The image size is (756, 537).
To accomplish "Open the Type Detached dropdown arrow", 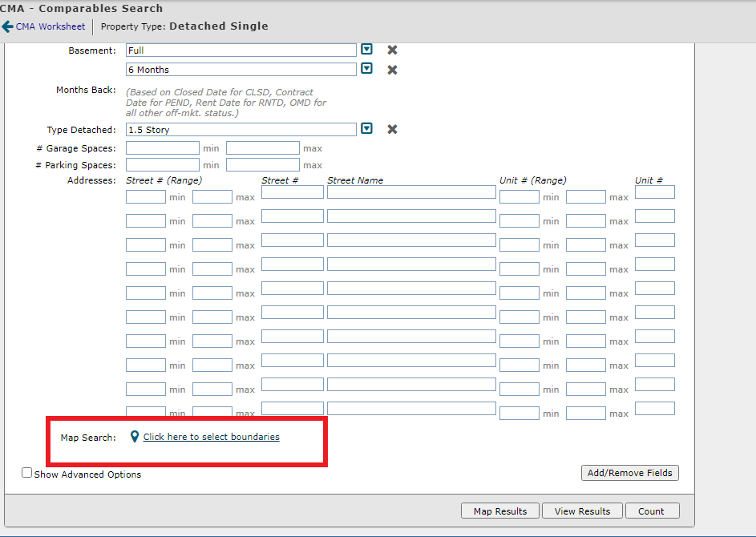I will (x=367, y=128).
